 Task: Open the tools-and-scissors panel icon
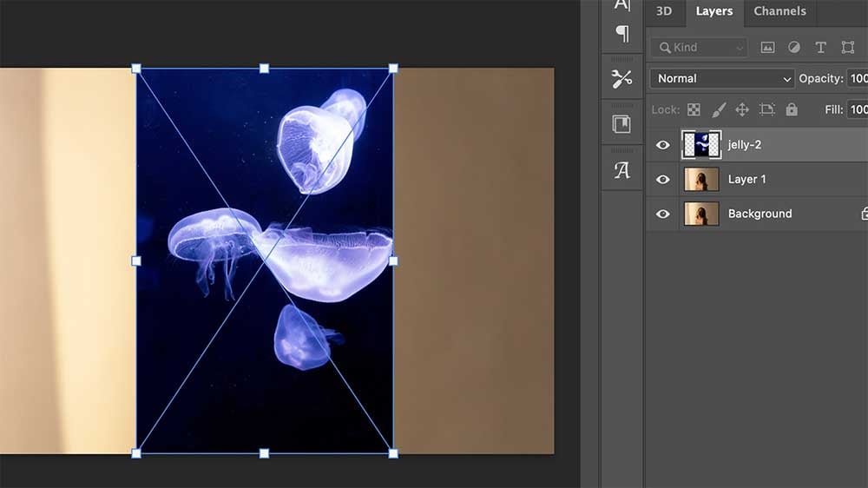(621, 79)
